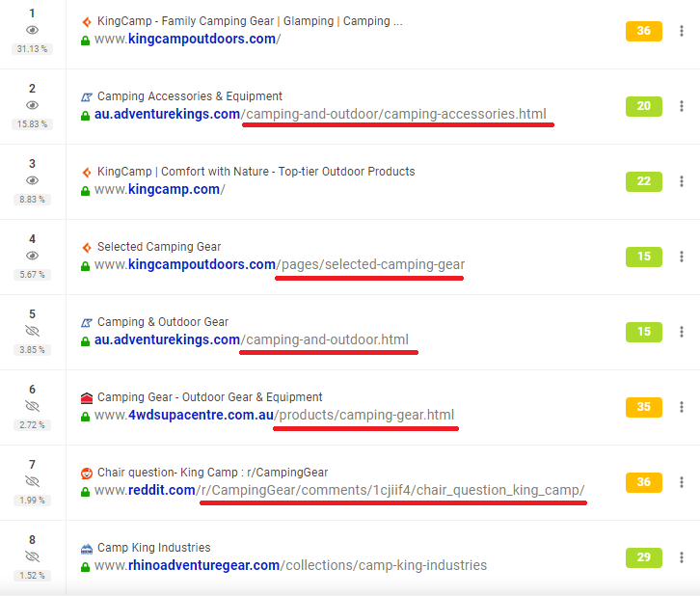Toggle the eye icon for rank 2 result
700x596 pixels.
pos(32,105)
